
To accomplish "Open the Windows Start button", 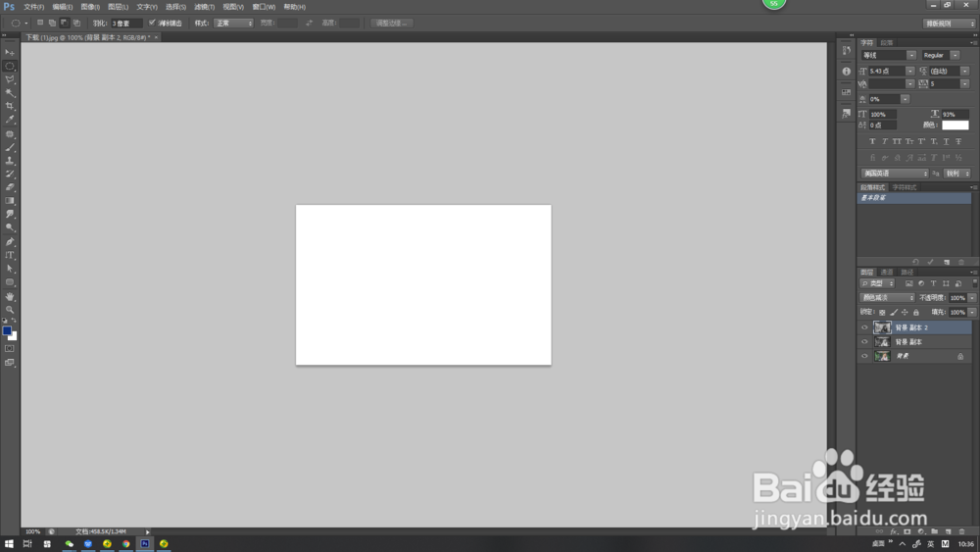I will [x=9, y=544].
